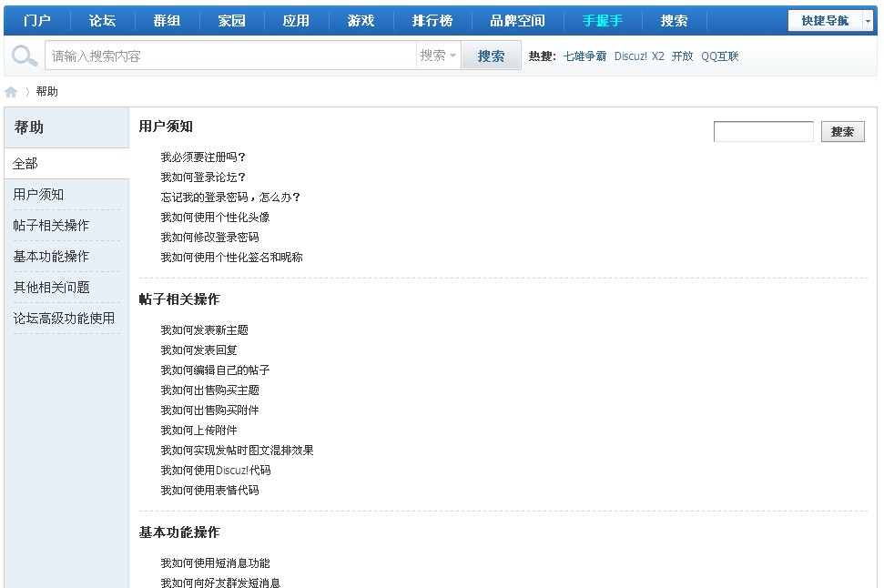Click the 用户须知 section heading

point(166,127)
